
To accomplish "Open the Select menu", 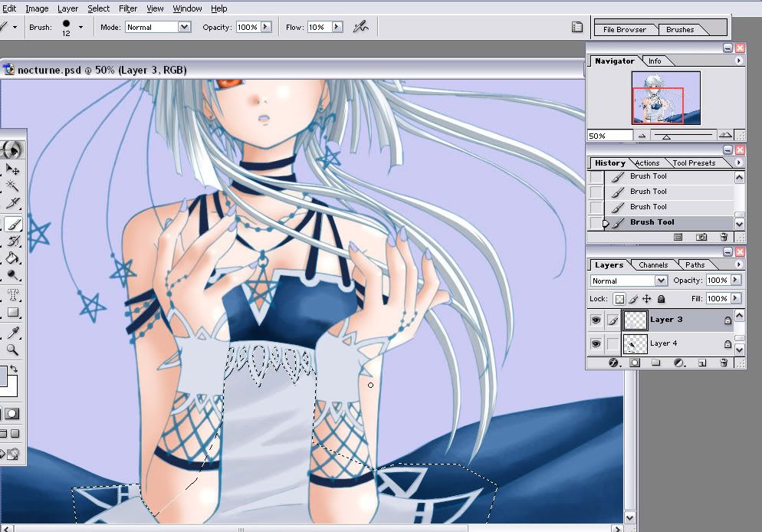I will click(x=99, y=8).
